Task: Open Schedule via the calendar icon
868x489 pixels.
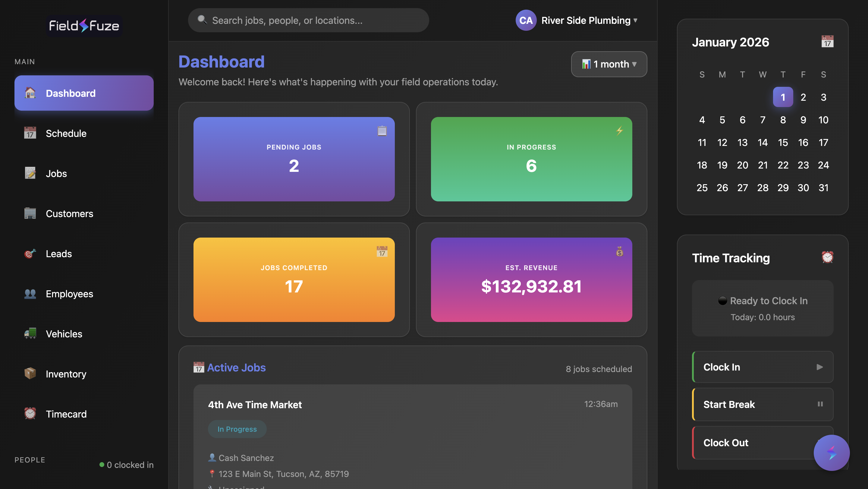Action: click(30, 133)
